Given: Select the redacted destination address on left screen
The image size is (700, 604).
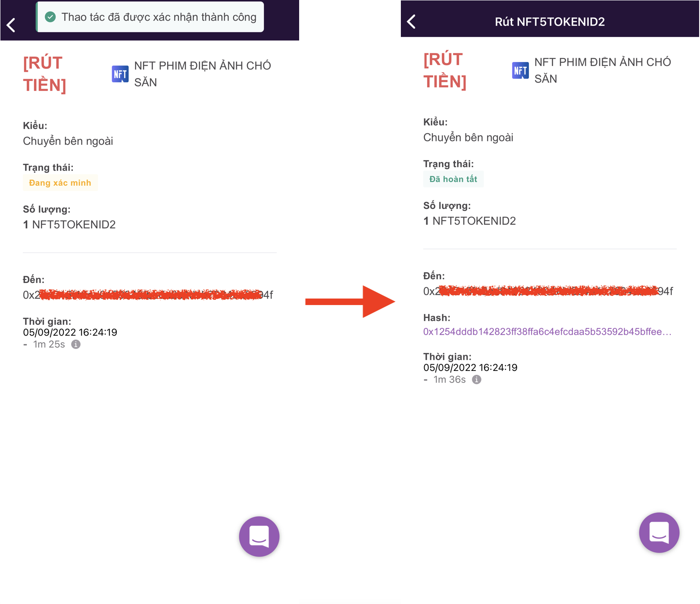Looking at the screenshot, I should (x=148, y=295).
